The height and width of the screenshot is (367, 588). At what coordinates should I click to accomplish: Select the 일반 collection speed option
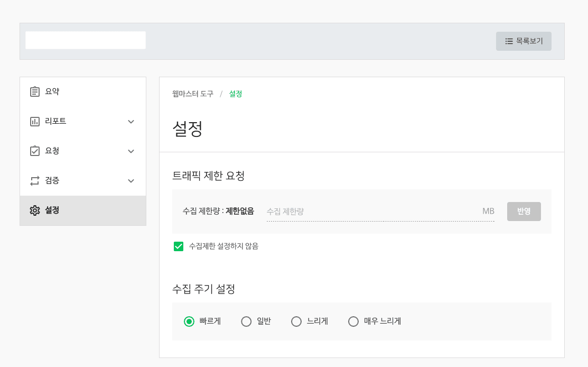246,321
